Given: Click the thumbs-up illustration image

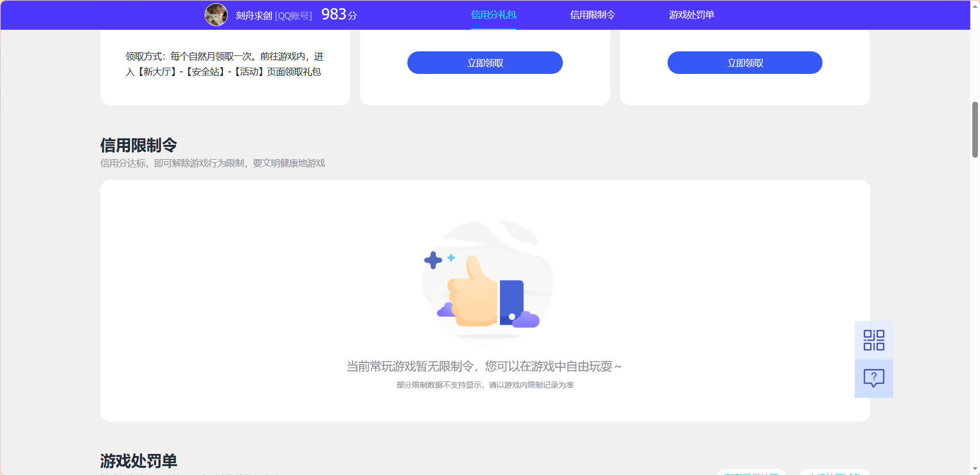Looking at the screenshot, I should click(486, 282).
